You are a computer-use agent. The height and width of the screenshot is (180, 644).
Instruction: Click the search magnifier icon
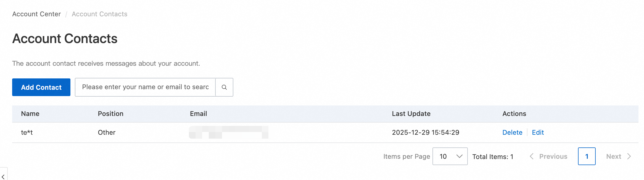224,87
